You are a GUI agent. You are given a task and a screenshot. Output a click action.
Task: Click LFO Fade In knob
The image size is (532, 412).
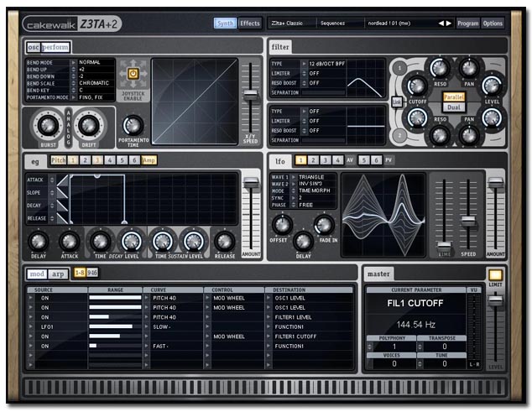(x=324, y=225)
